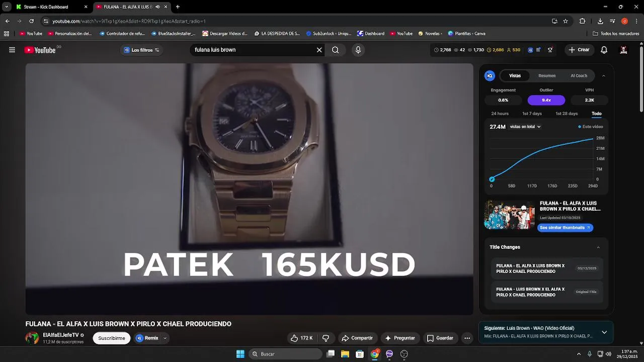Screen dimensions: 644x362
Task: Open more actions three-dot menu under video
Action: pyautogui.click(x=467, y=338)
